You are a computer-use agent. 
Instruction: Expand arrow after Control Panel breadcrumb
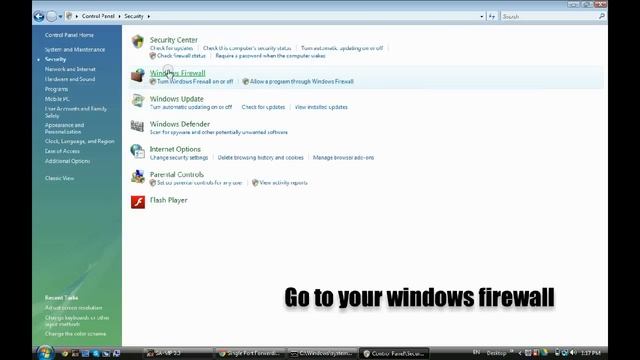120,16
